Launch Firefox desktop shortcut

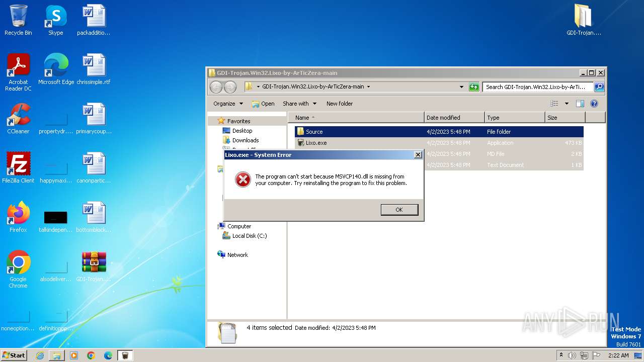18,217
